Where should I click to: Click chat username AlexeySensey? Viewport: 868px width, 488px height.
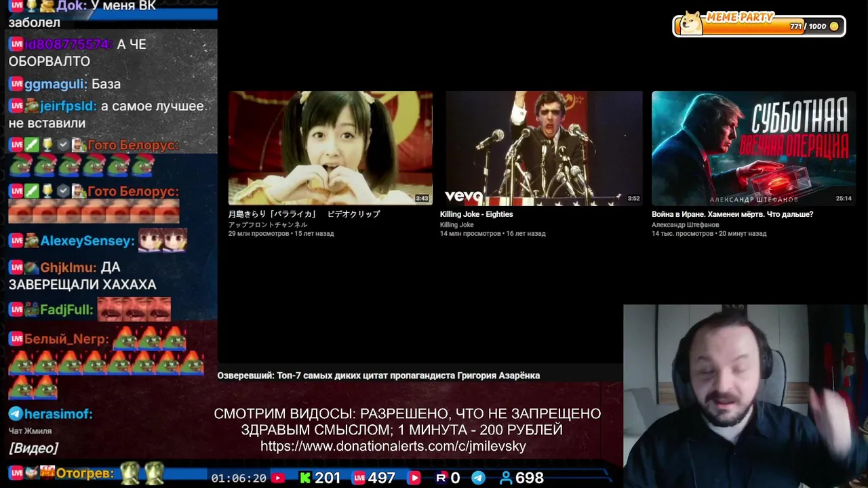click(87, 241)
